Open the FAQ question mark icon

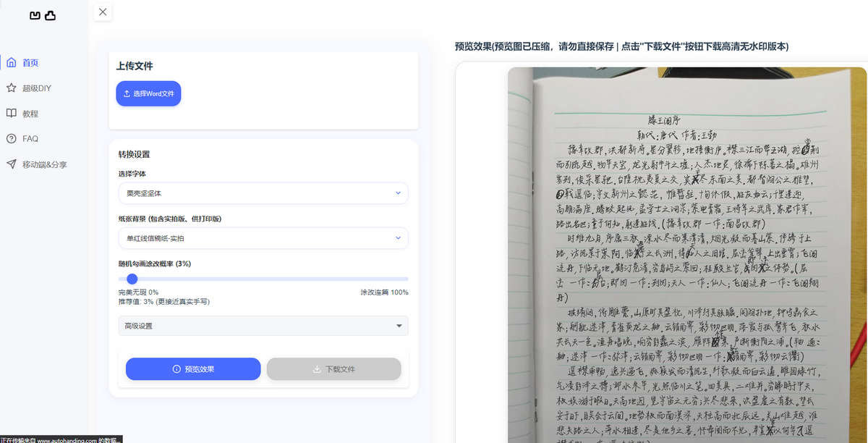point(11,139)
